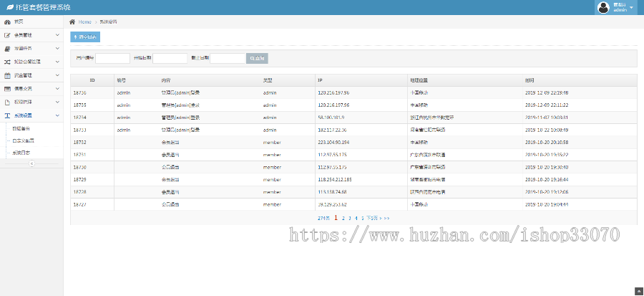This screenshot has width=644, height=296.
Task: Click the list-card icon in sidebar
Action: (7, 89)
